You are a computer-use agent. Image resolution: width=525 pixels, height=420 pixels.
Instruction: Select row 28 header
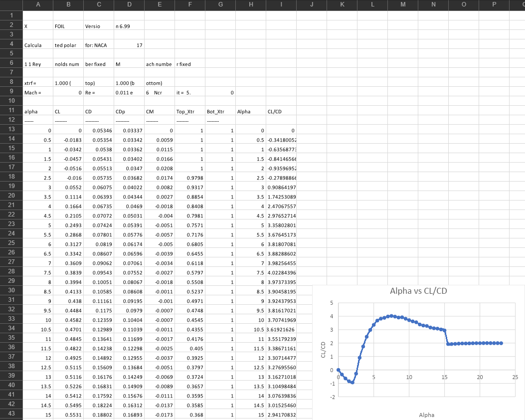(11, 271)
